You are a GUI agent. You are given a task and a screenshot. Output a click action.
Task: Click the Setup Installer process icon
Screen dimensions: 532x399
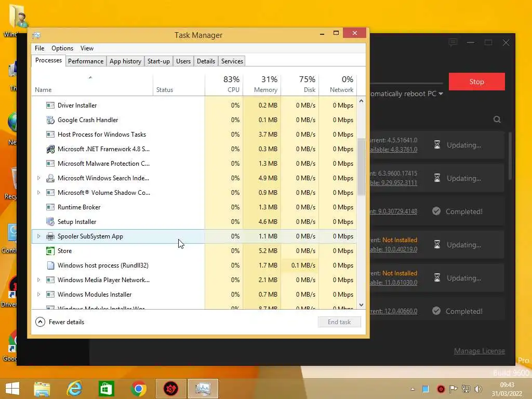coord(50,222)
